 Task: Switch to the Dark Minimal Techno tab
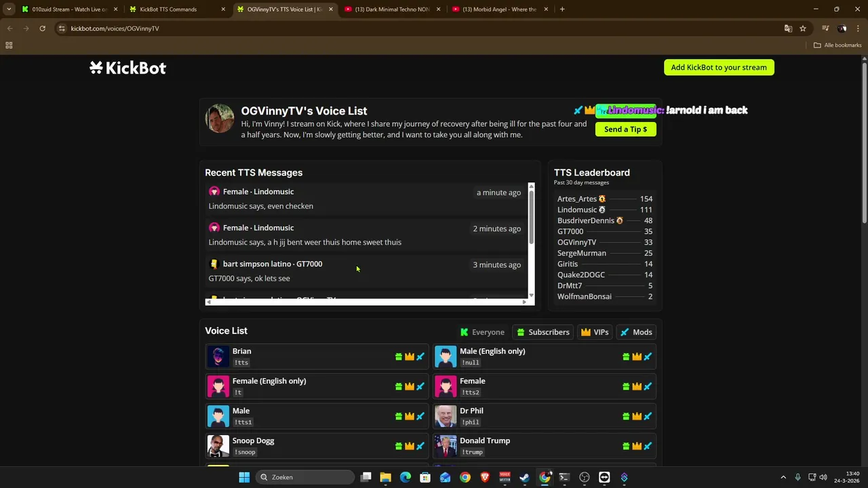[x=392, y=9]
